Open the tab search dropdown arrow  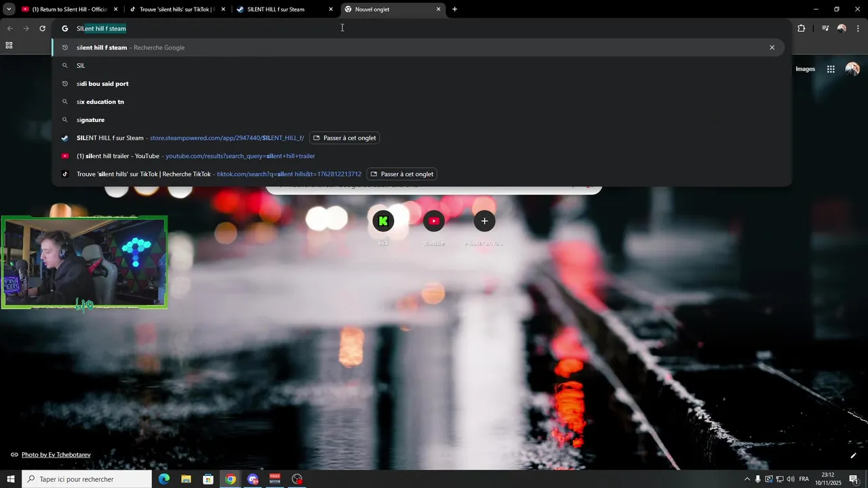point(9,9)
